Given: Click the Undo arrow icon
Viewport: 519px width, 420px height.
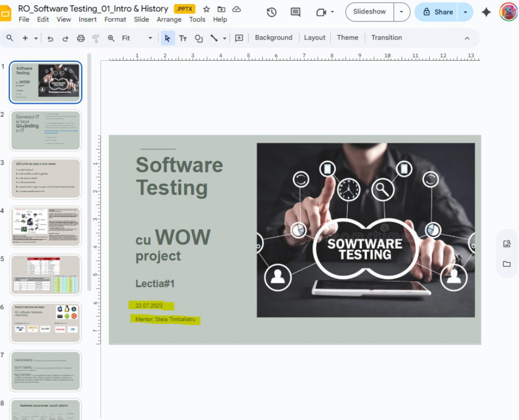Looking at the screenshot, I should point(50,38).
